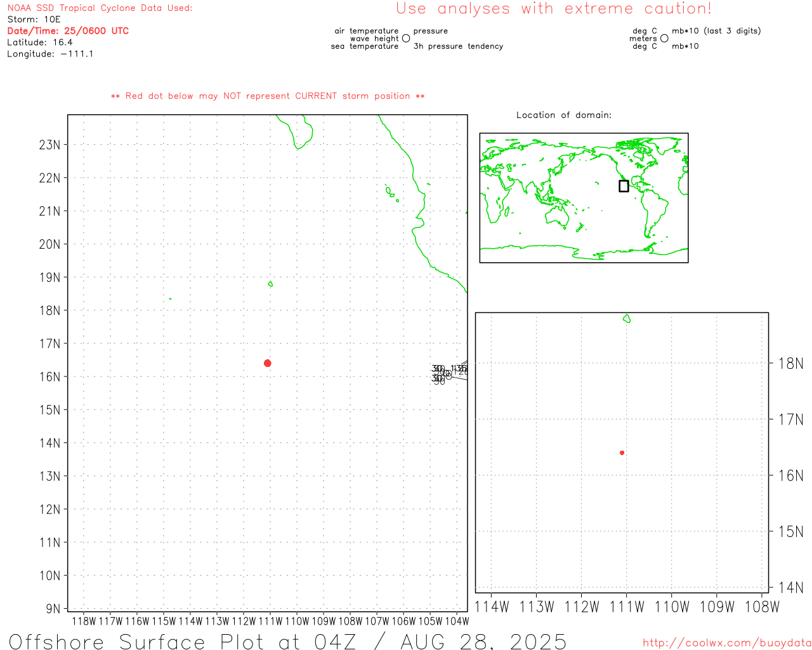This screenshot has height=650, width=812.
Task: Click the 118W longitude label on main map
Action: 84,621
